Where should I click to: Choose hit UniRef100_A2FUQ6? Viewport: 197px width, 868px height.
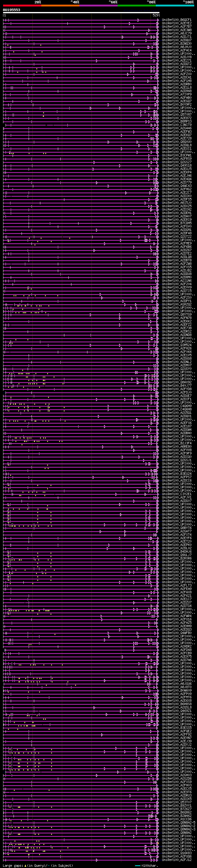click(176, 856)
